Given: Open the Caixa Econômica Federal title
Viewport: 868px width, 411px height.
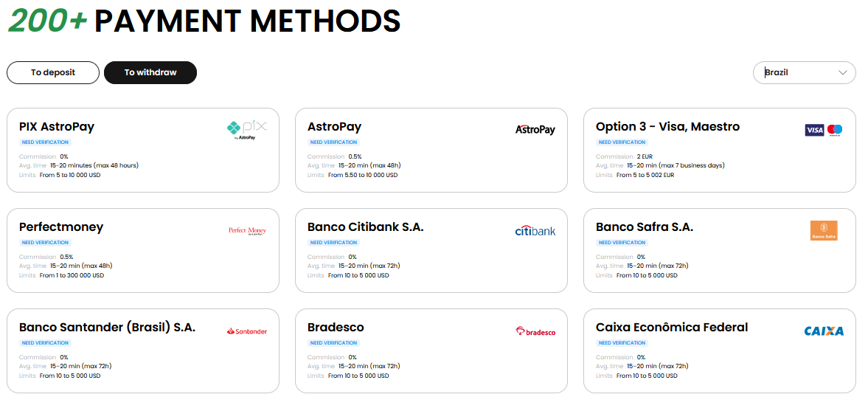Looking at the screenshot, I should pyautogui.click(x=672, y=328).
